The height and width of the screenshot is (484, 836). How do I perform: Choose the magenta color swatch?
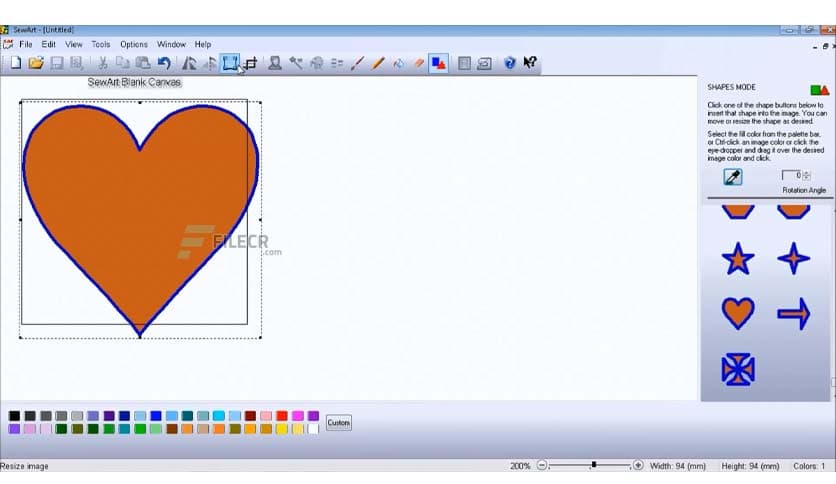point(298,416)
